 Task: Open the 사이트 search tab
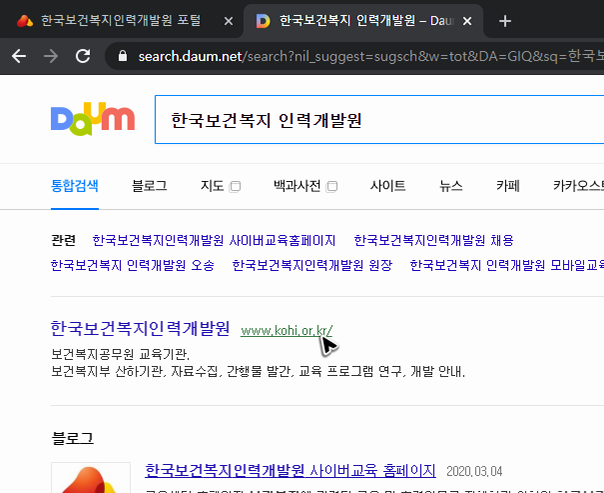click(388, 186)
